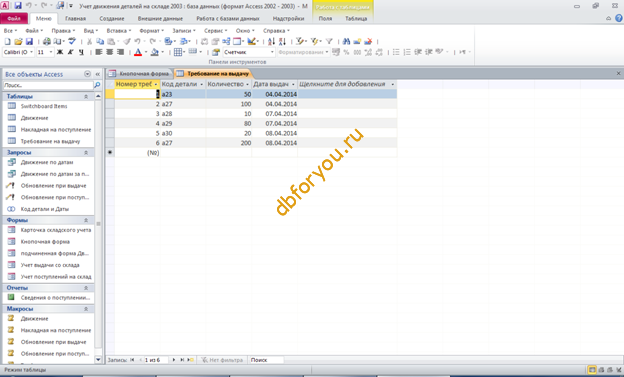Click the Gridlines icon
Image resolution: width=624 pixels, height=377 pixels.
pyautogui.click(x=178, y=52)
